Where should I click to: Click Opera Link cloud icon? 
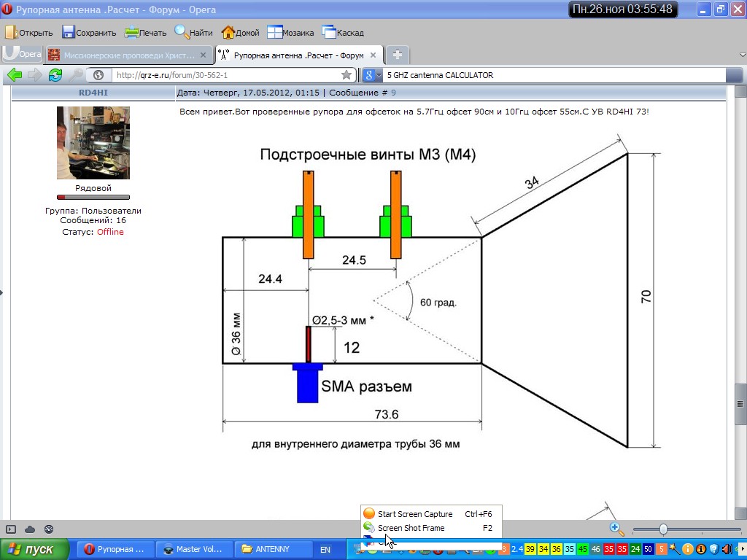pyautogui.click(x=30, y=529)
